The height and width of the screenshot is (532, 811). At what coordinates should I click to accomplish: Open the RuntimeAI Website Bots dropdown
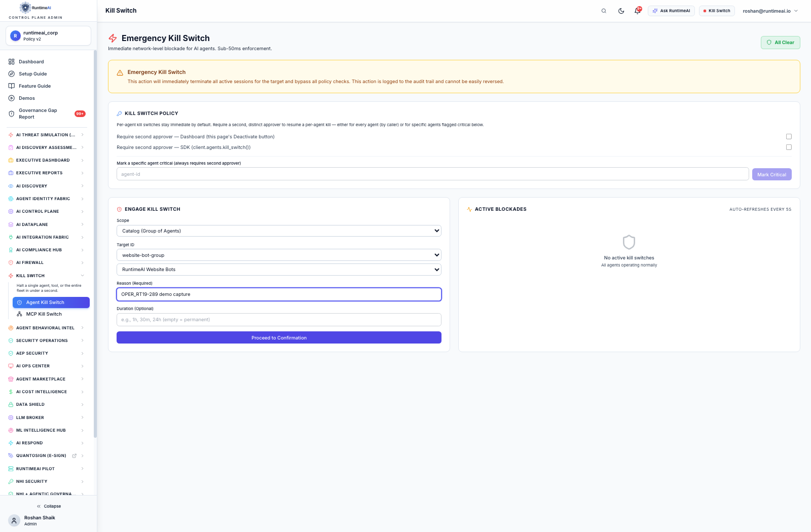279,270
